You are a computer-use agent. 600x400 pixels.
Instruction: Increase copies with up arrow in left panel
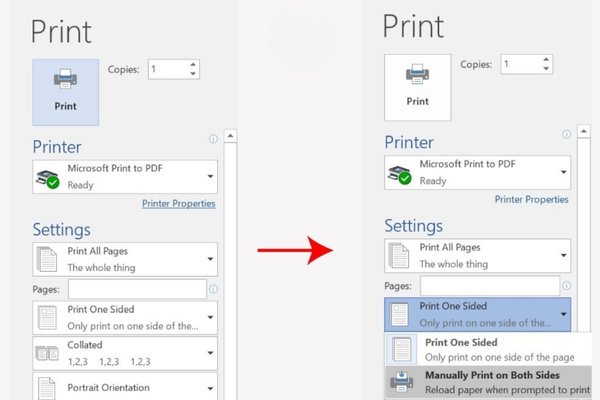[x=193, y=64]
